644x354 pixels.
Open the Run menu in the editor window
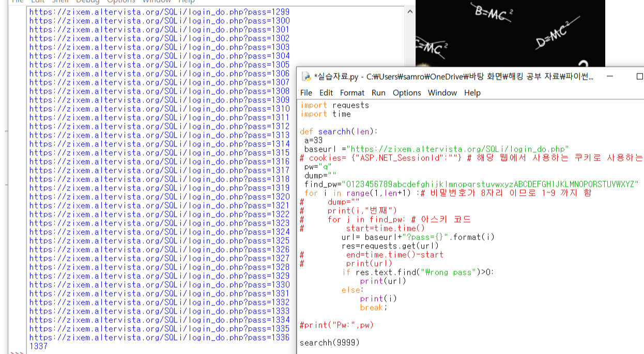(x=378, y=93)
